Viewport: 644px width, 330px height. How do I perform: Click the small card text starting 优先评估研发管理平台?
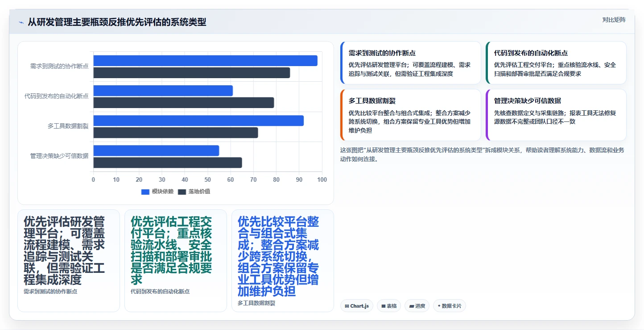click(x=409, y=69)
